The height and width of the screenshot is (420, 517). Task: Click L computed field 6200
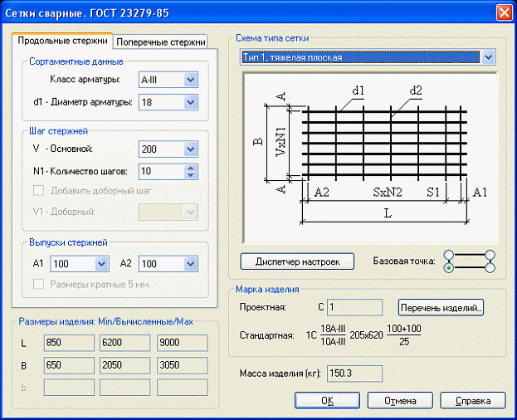pyautogui.click(x=125, y=343)
